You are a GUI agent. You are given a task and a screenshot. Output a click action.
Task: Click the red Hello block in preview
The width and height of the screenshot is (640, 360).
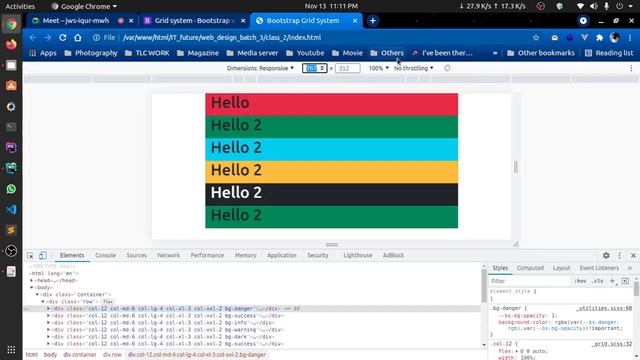click(331, 104)
